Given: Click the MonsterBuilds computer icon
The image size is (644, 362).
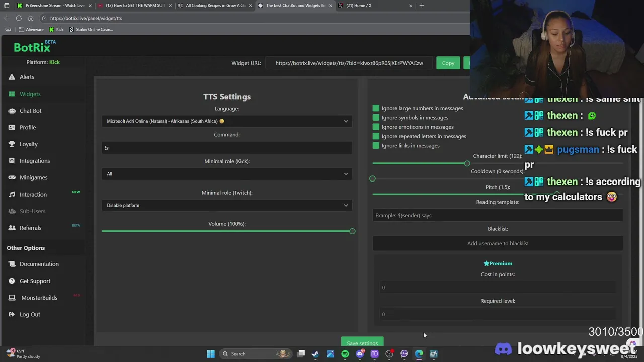Looking at the screenshot, I should tap(12, 298).
